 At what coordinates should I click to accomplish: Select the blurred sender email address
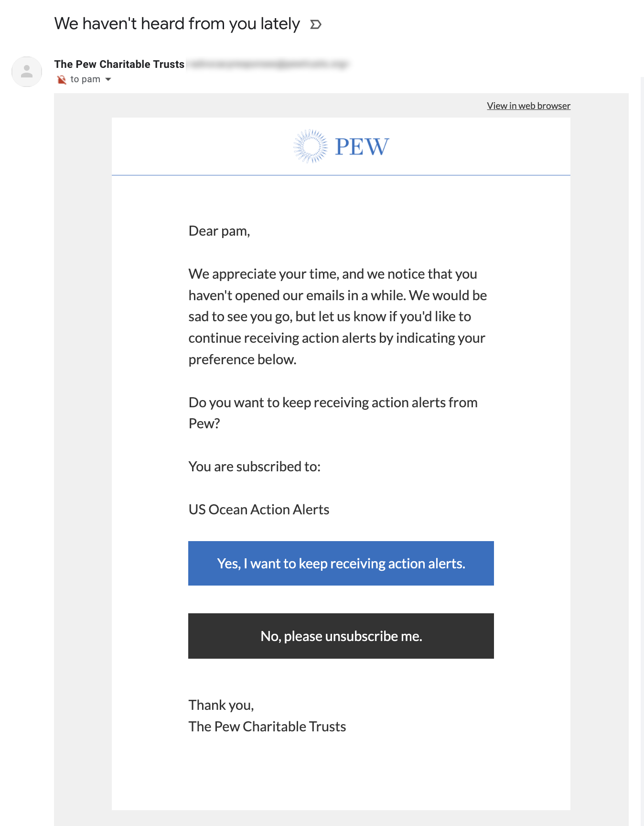268,64
